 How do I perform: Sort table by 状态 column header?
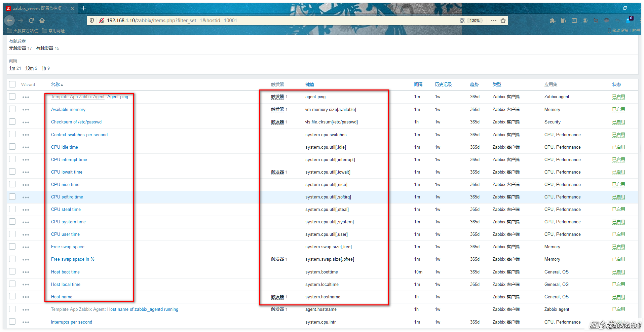[x=616, y=84]
